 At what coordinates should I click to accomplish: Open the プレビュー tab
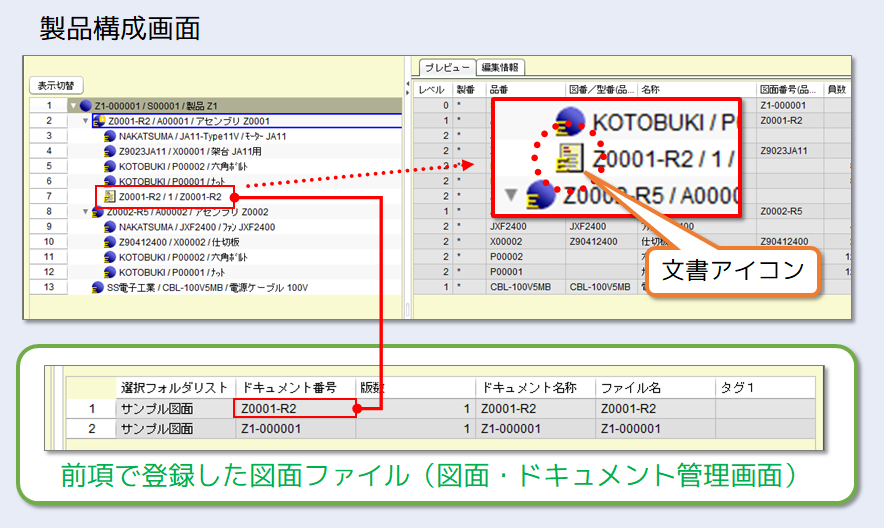pos(446,67)
